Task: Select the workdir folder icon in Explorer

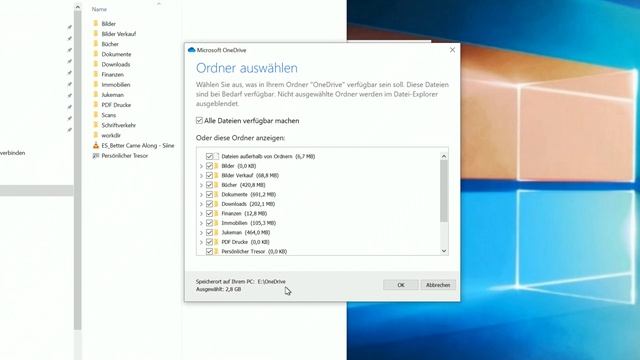Action: tap(96, 135)
